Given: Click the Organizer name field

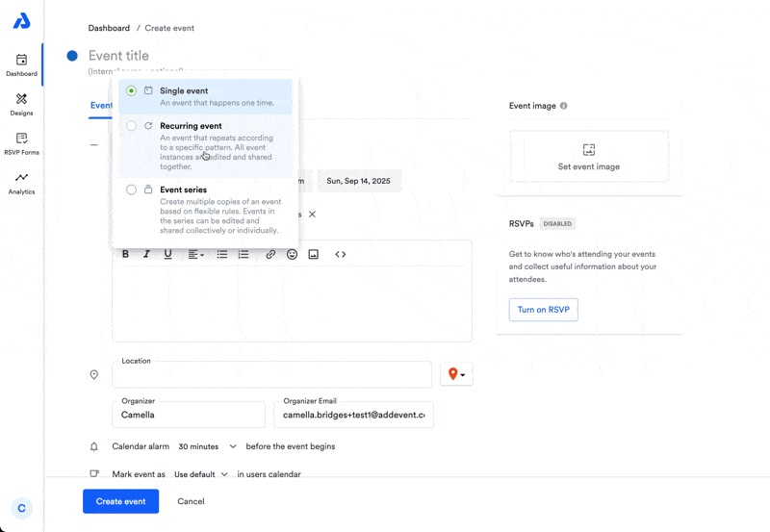Looking at the screenshot, I should 189,415.
